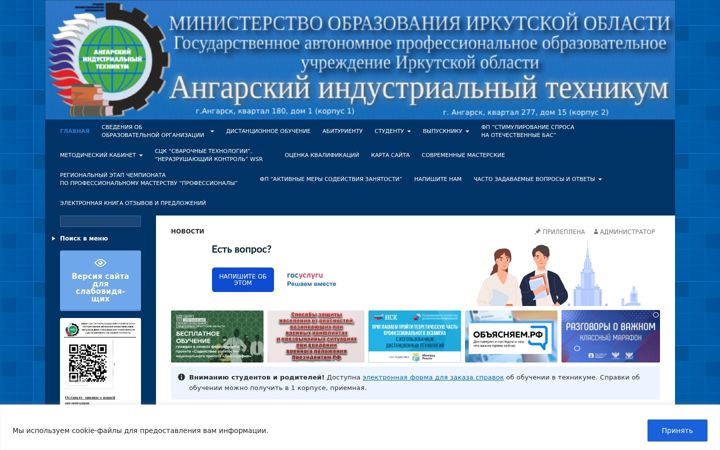Click the QR code image in the sidebar
Viewport: 720px width, 450px height.
click(88, 363)
